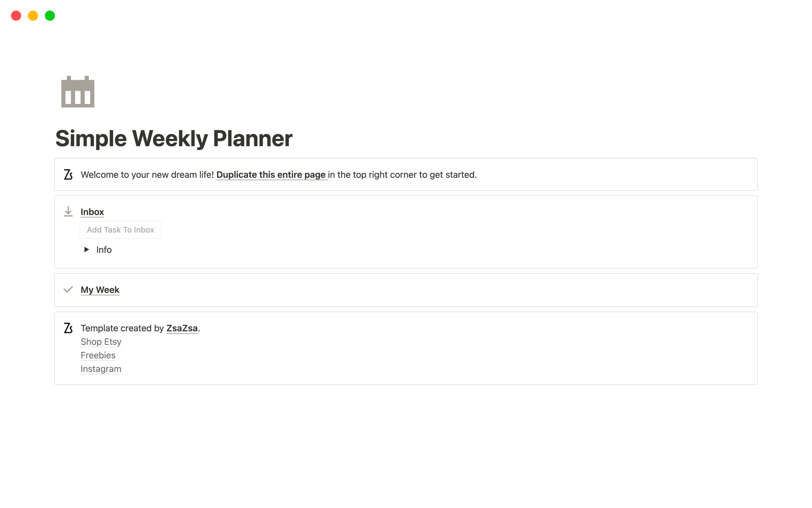
Task: Click the My Week checkmark icon
Action: point(68,290)
